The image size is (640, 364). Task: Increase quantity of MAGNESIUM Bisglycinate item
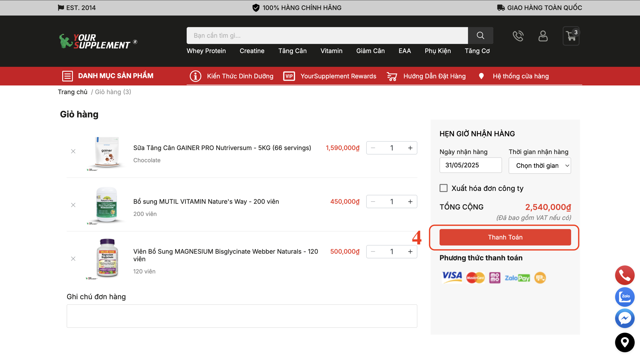pyautogui.click(x=410, y=252)
